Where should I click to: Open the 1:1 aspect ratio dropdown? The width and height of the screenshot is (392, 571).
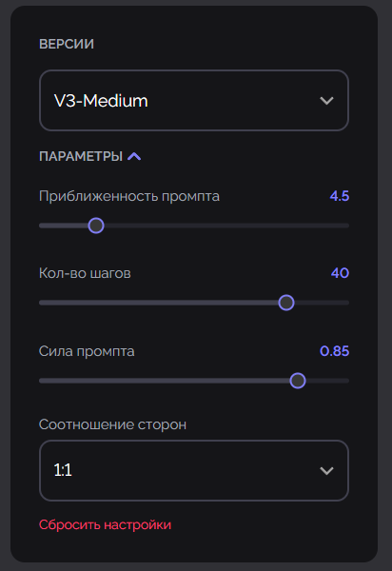[x=194, y=470]
